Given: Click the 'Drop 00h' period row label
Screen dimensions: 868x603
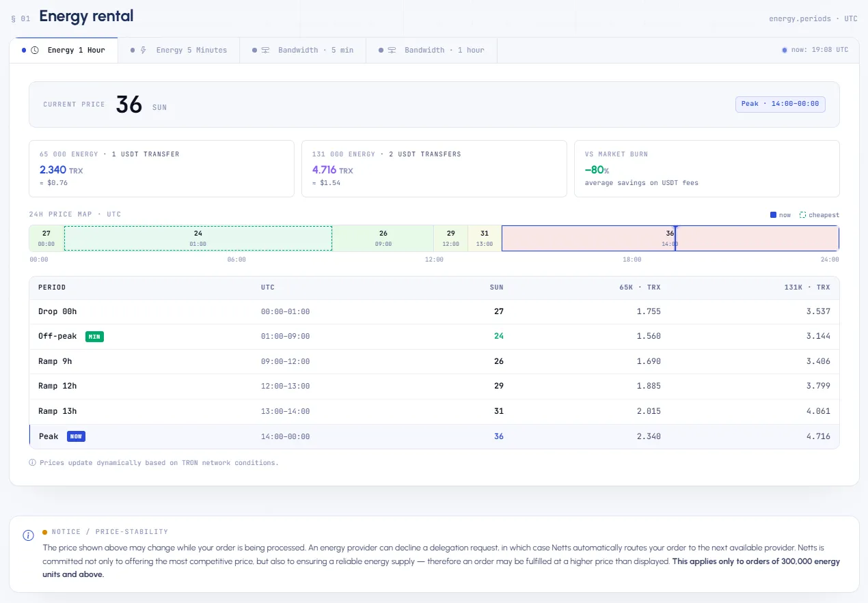Looking at the screenshot, I should point(57,311).
